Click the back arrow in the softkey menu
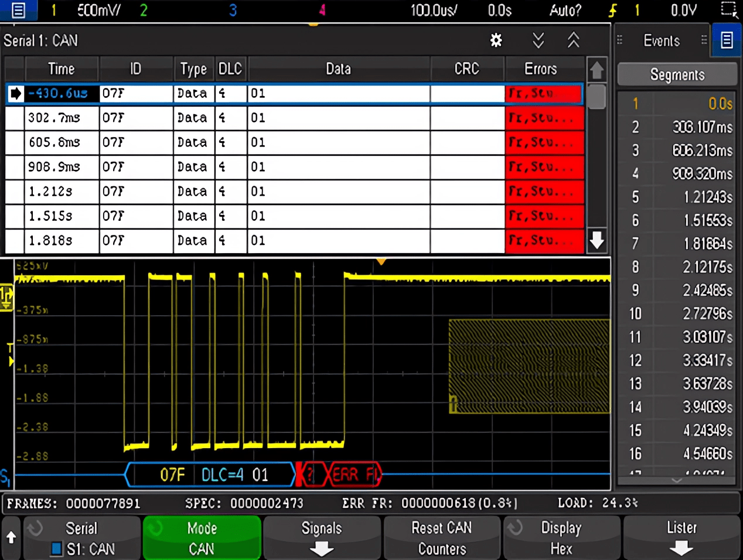This screenshot has width=743, height=560. [11, 537]
